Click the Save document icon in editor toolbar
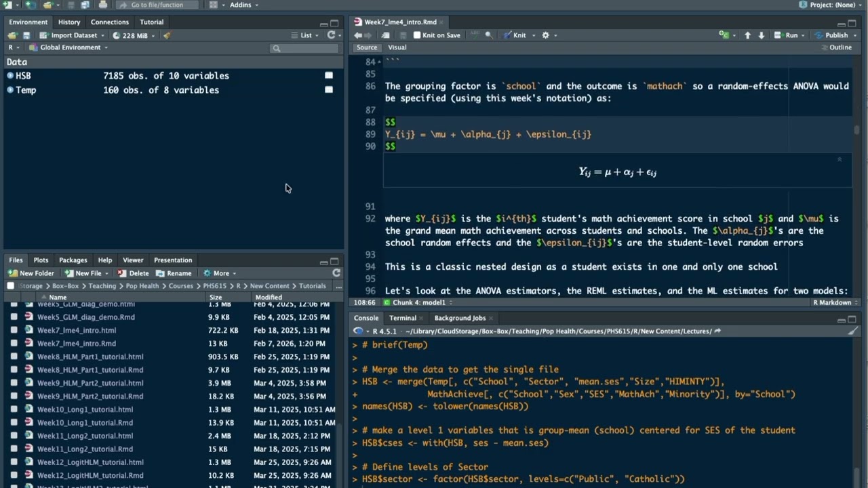Screen dimensions: 868x488 tap(403, 35)
